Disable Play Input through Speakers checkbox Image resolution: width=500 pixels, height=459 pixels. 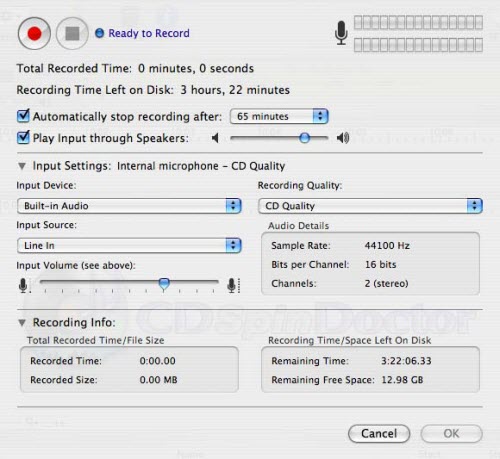[x=23, y=137]
